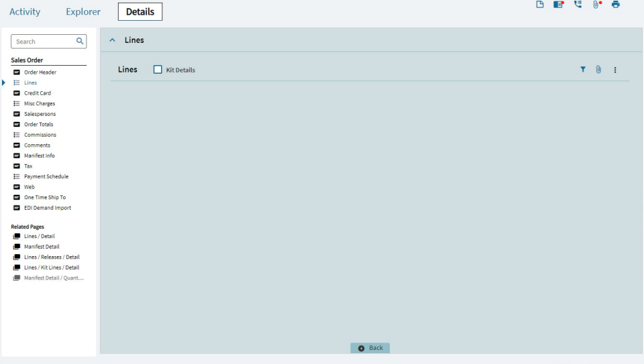The height and width of the screenshot is (364, 644).
Task: Click the Comments card icon
Action: tap(16, 145)
